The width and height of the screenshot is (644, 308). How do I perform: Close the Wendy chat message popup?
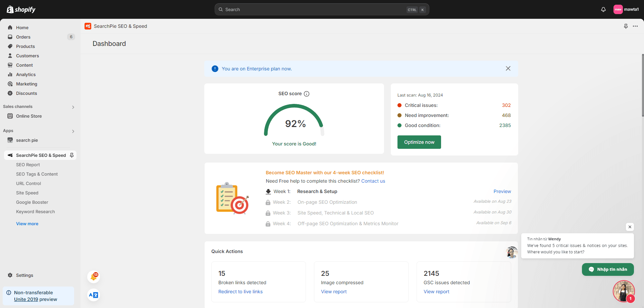(x=630, y=227)
